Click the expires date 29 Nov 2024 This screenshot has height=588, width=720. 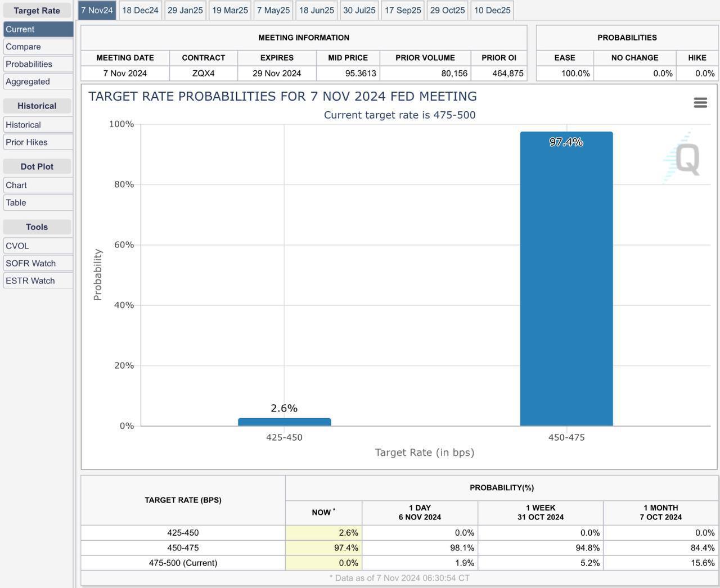(x=277, y=73)
